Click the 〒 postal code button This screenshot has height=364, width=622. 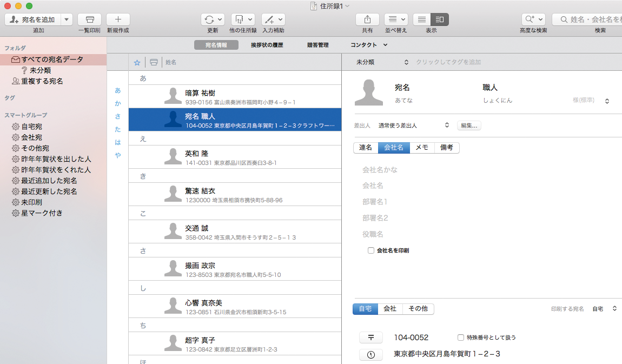pos(371,337)
